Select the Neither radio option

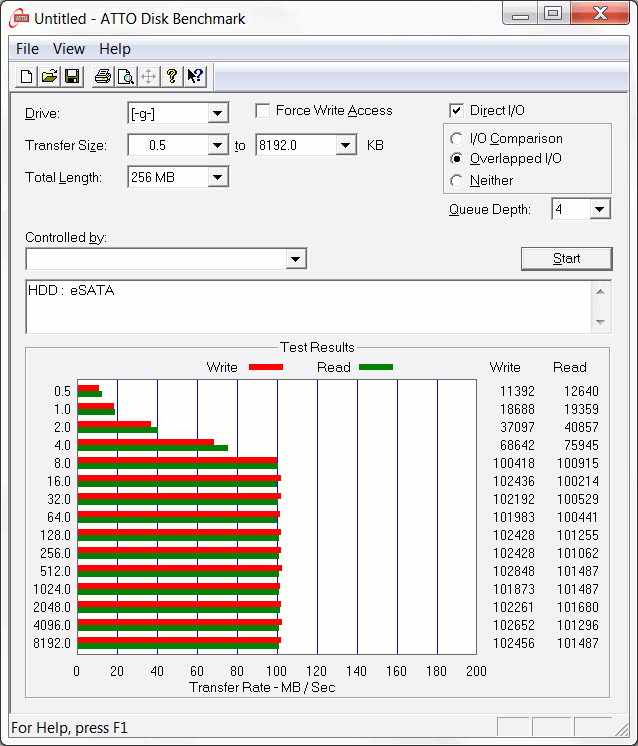pos(457,181)
